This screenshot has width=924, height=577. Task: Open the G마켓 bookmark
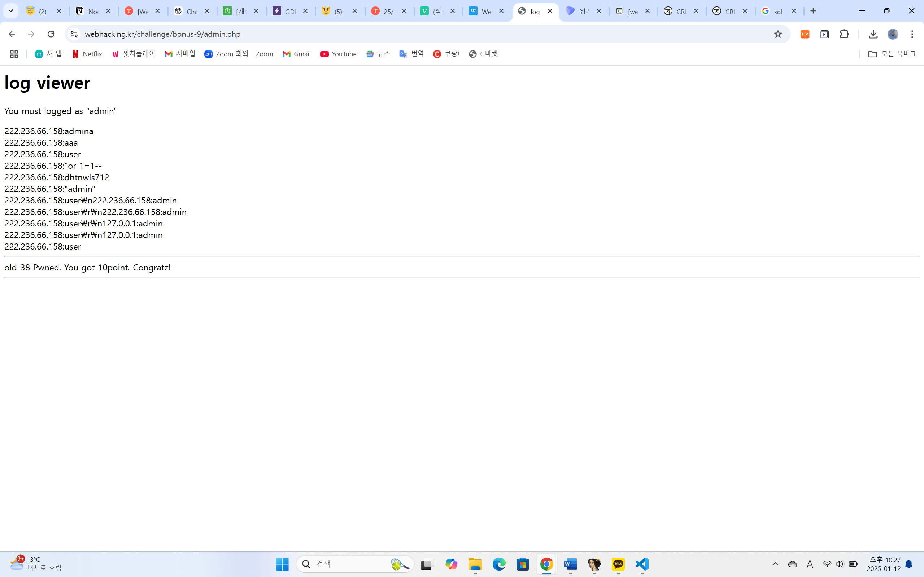[x=483, y=54]
